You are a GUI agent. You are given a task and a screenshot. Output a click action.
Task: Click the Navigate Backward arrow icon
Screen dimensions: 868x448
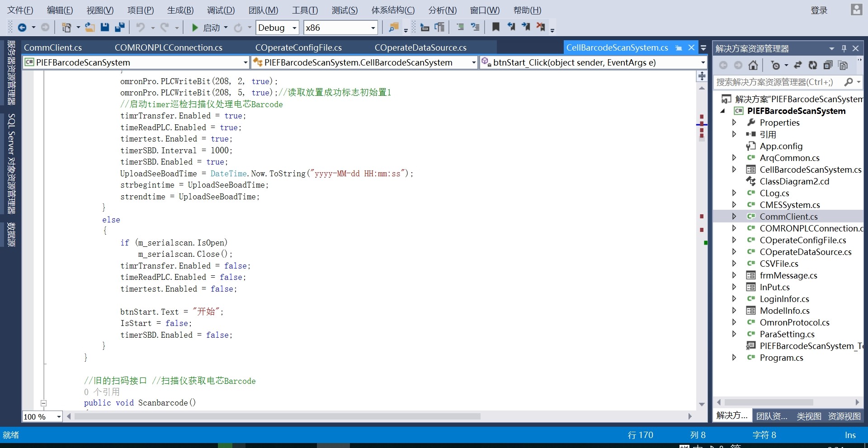[x=22, y=28]
